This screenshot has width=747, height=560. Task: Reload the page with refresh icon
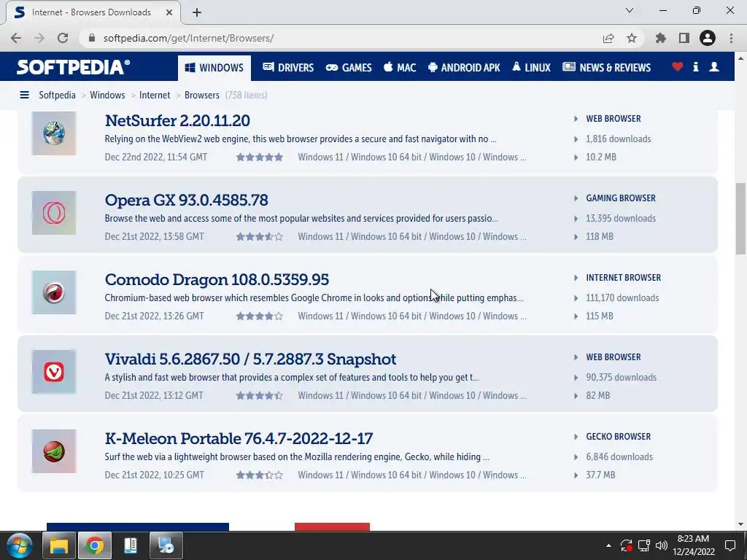click(x=63, y=38)
